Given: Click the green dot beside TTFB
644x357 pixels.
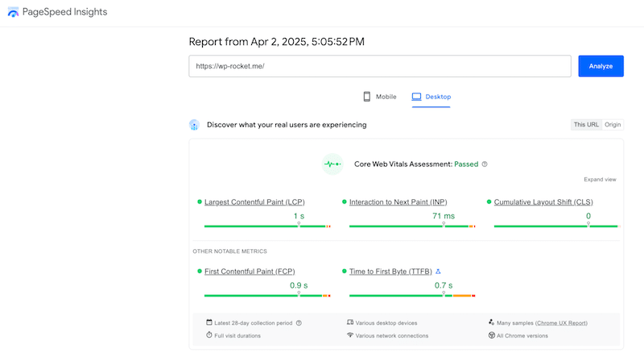Looking at the screenshot, I should (345, 272).
